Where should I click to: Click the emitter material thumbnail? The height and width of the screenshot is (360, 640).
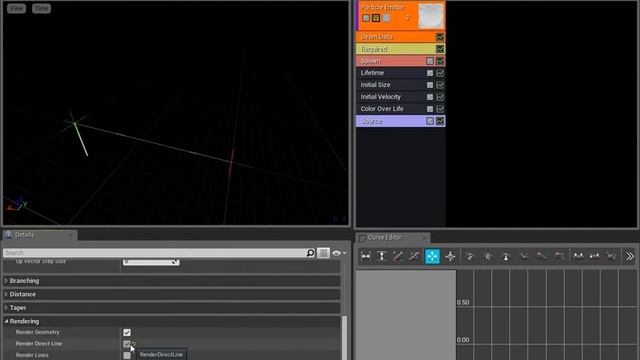tap(431, 16)
